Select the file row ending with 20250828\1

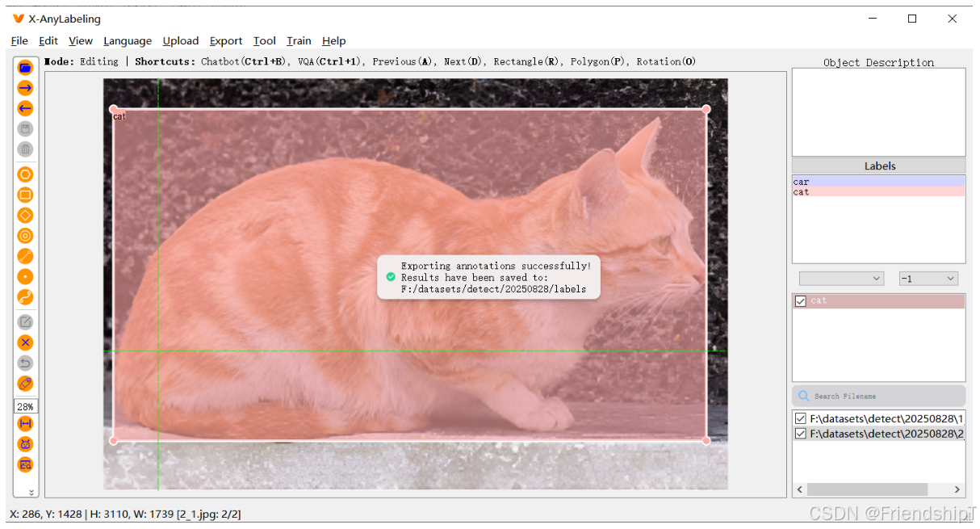878,418
